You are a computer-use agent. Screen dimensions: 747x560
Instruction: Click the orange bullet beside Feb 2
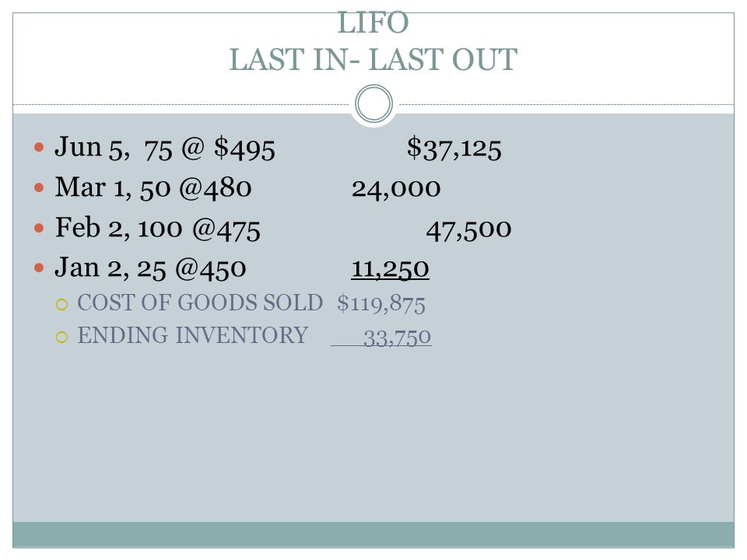click(x=39, y=228)
